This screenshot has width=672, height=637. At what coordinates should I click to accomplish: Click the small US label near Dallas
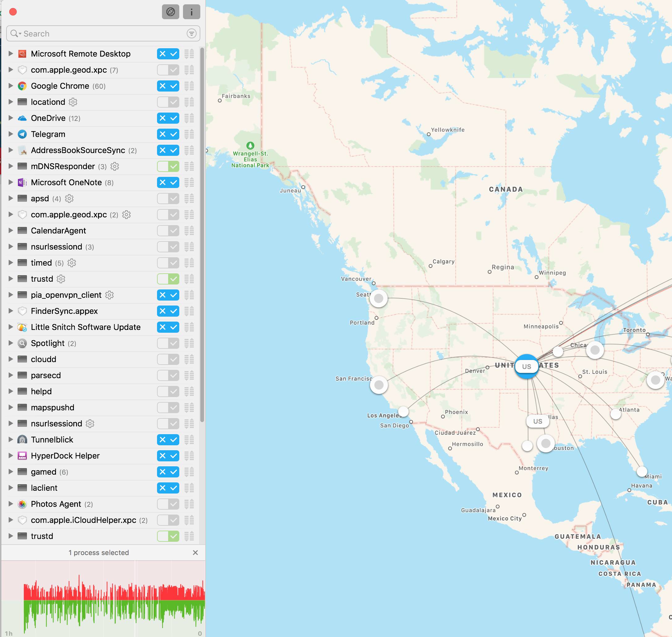pos(538,421)
